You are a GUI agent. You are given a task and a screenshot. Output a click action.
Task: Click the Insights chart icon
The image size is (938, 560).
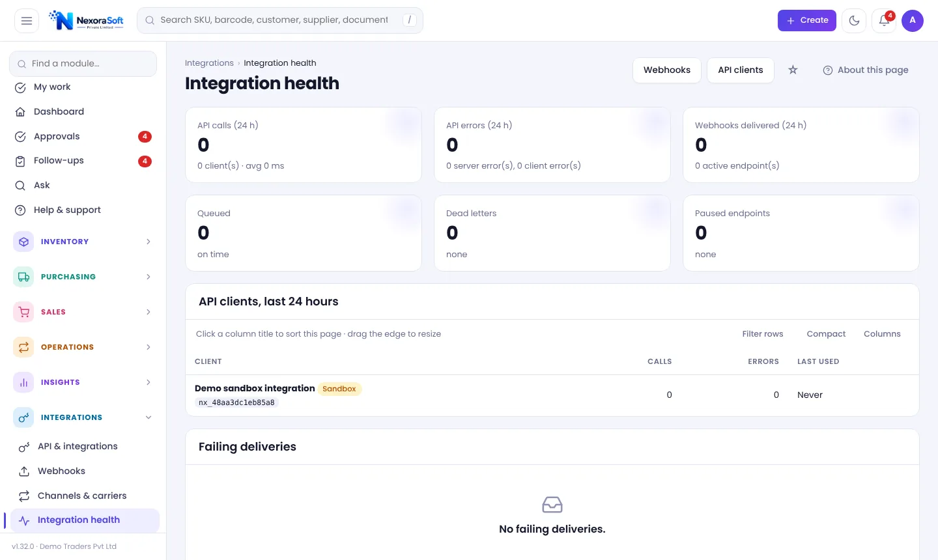pos(23,382)
